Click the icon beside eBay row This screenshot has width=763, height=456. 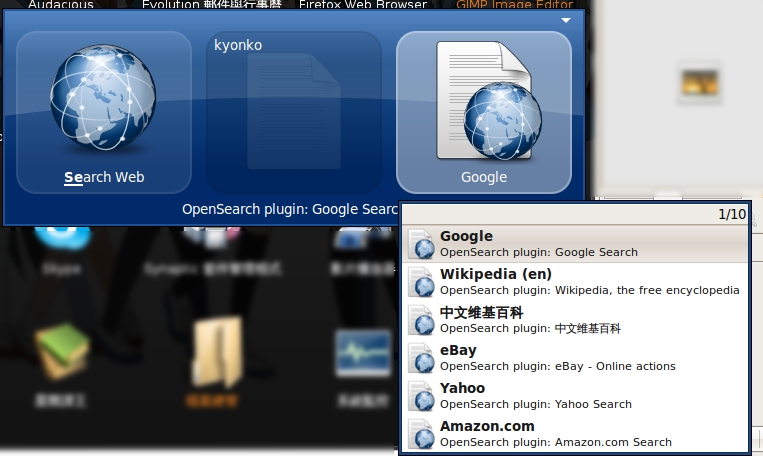point(421,358)
